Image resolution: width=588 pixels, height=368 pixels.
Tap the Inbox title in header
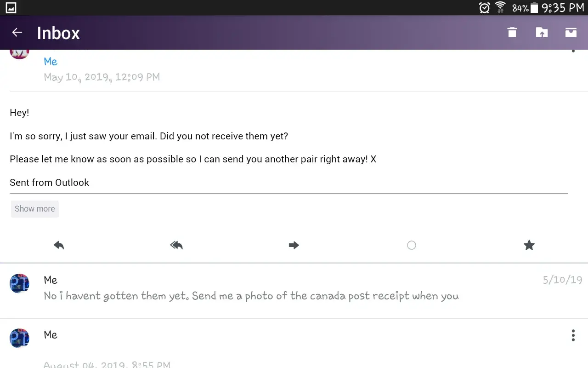(x=58, y=33)
